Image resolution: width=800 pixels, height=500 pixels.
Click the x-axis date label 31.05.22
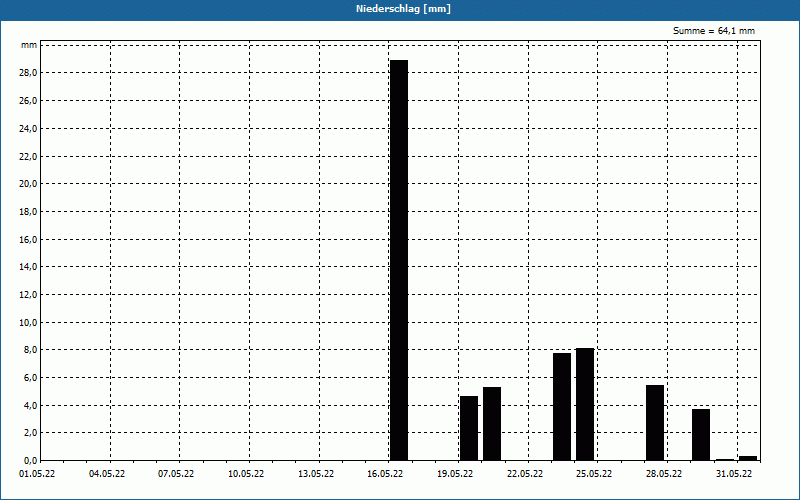(734, 474)
